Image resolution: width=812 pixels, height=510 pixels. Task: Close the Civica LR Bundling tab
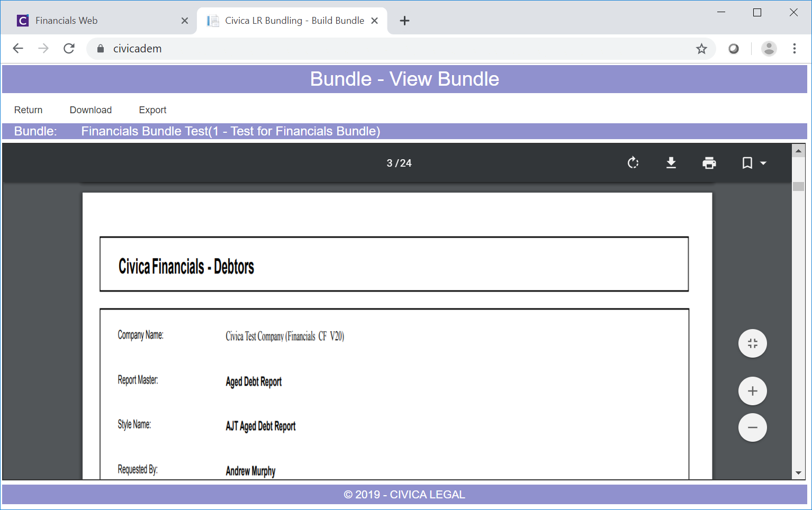(374, 21)
